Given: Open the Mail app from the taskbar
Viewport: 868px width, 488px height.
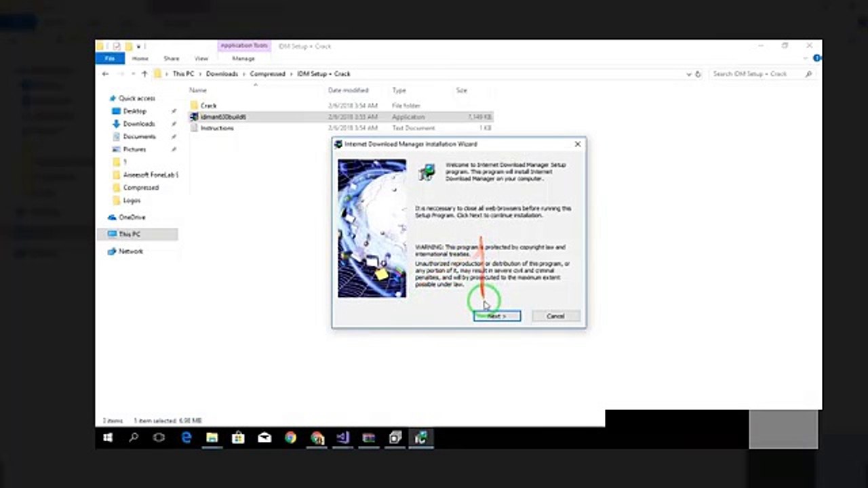Looking at the screenshot, I should pos(264,438).
